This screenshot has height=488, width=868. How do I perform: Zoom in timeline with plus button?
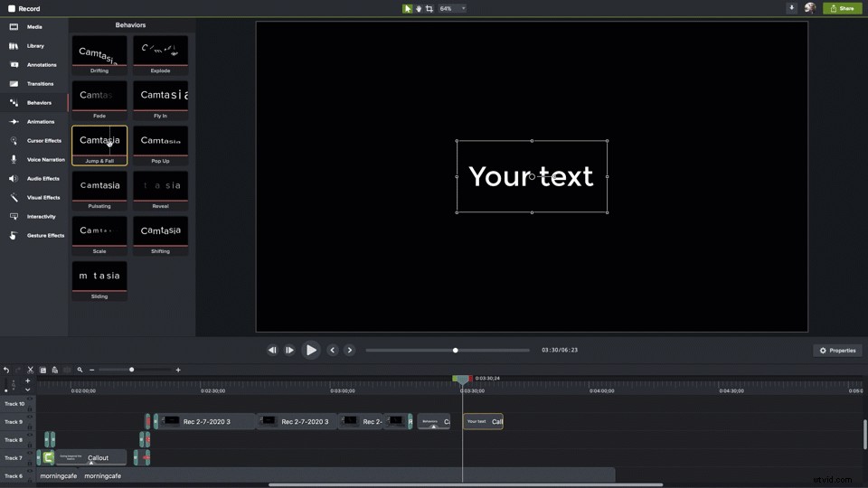click(x=178, y=370)
